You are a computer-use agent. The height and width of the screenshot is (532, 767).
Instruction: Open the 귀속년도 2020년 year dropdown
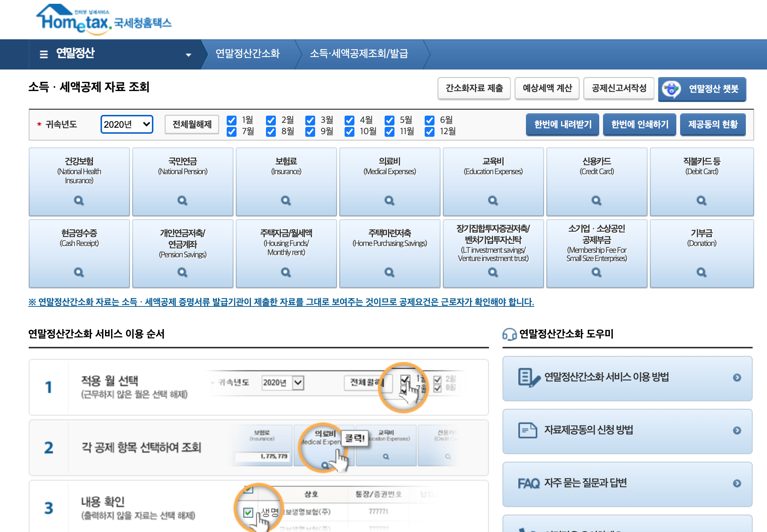(x=127, y=124)
